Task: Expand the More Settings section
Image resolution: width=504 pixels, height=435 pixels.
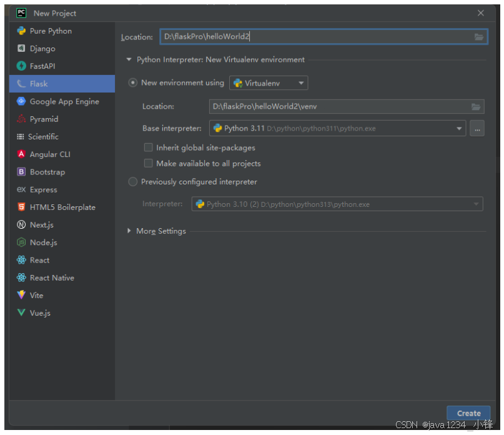Action: (129, 231)
